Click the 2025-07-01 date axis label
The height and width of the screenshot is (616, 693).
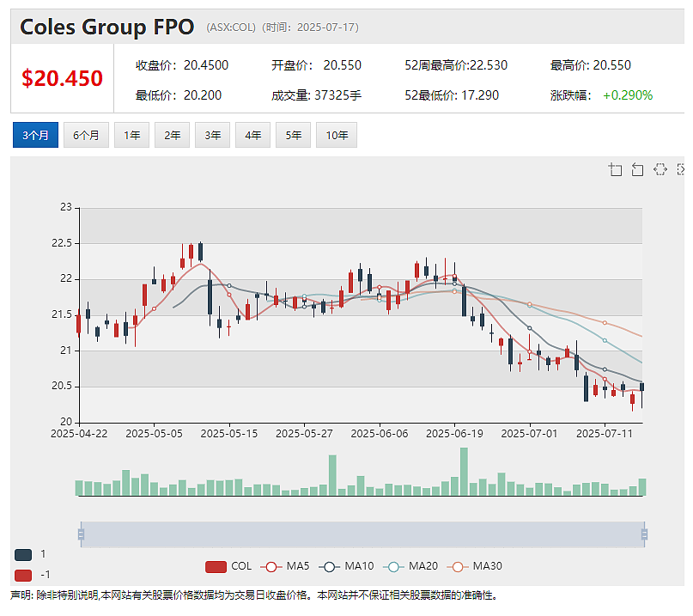click(529, 433)
